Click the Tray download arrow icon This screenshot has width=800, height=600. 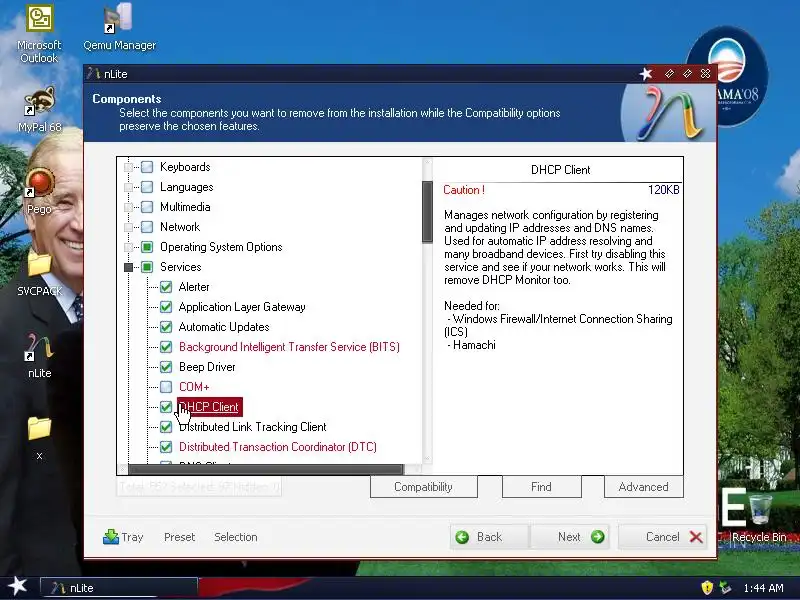(111, 537)
